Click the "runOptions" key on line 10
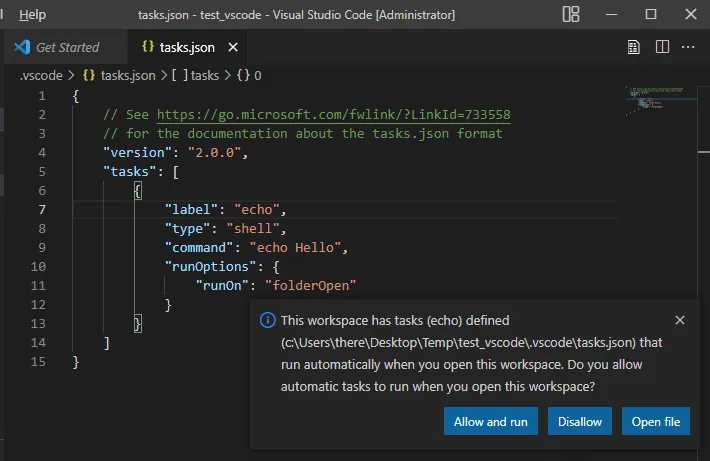The image size is (710, 461). click(x=211, y=267)
